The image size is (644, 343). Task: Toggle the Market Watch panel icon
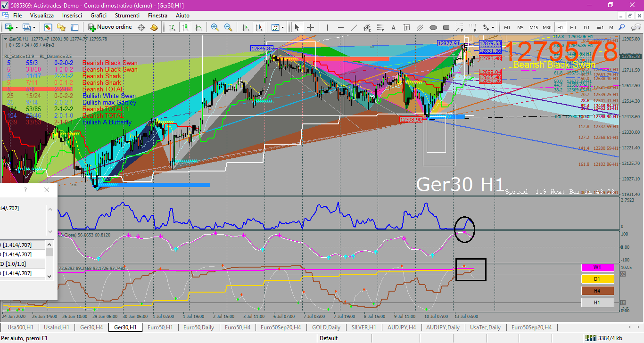[x=48, y=27]
